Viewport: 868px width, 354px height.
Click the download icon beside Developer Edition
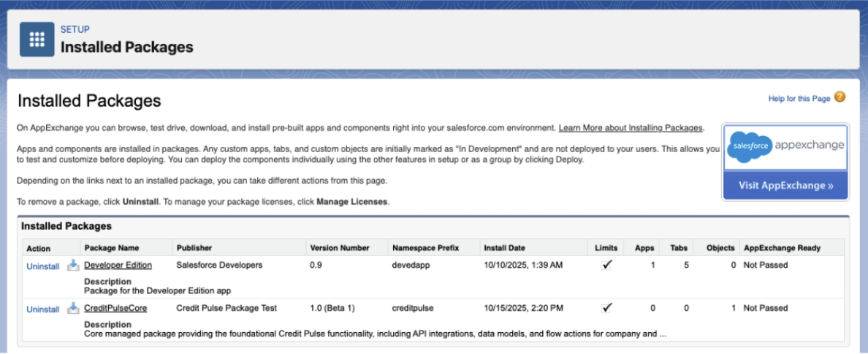coord(72,265)
